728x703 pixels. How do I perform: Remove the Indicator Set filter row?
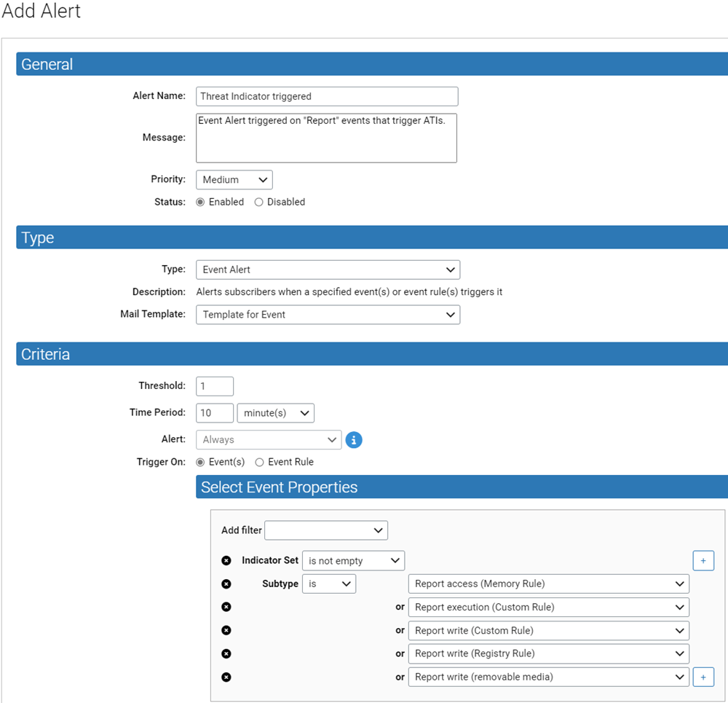[x=226, y=560]
